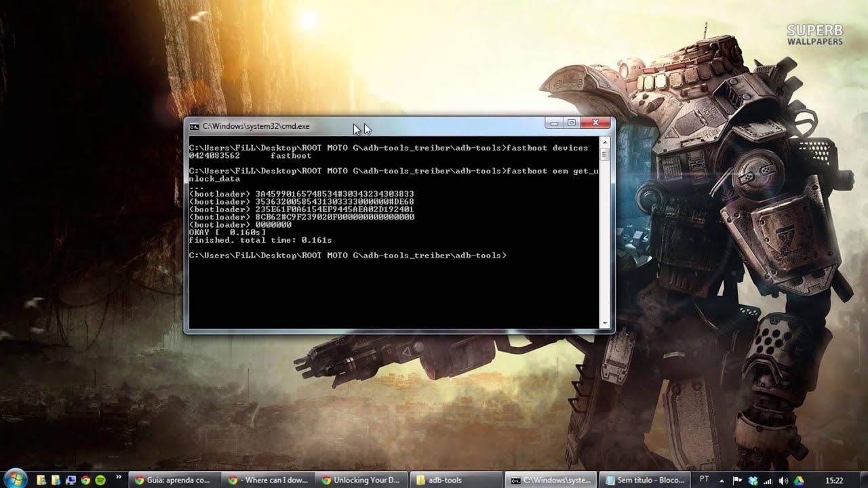
Task: Switch to the 'Guia: aprenda co...' Chrome window
Action: point(174,480)
